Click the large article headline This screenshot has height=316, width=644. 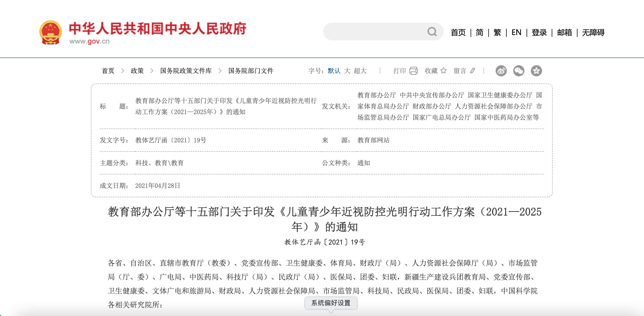[x=325, y=219]
